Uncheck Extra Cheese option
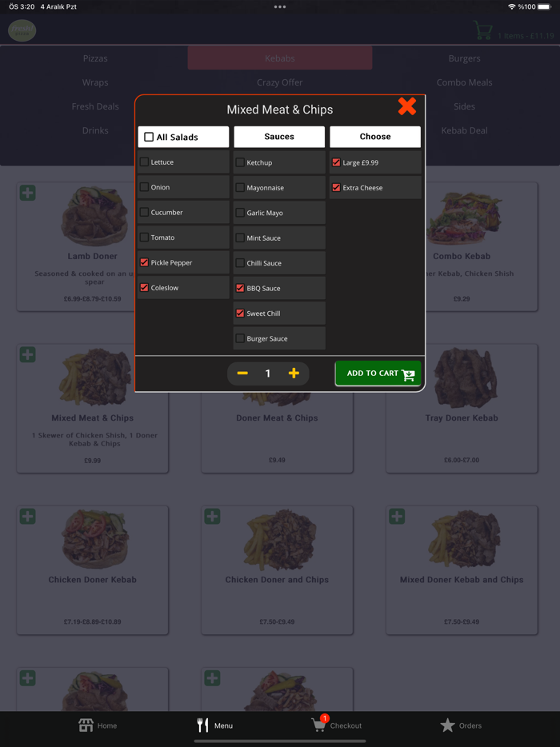Screen dimensions: 560x747 click(x=337, y=188)
